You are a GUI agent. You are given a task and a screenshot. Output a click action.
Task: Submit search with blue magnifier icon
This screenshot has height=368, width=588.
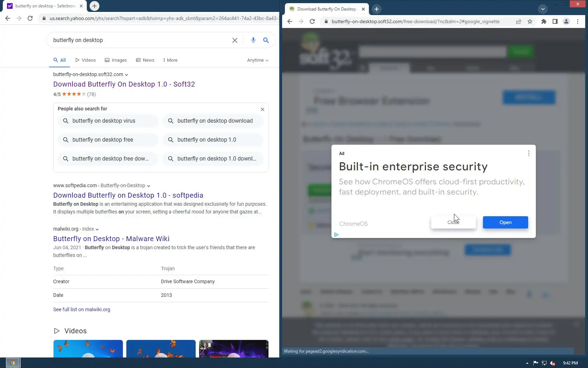[266, 40]
